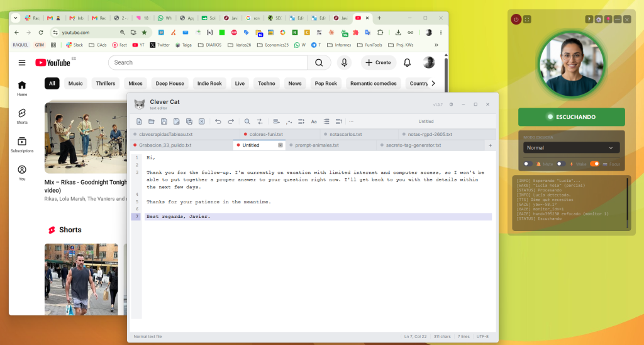Screen dimensions: 644x345
Task: Click 'Ln 7, Col 22' in Clever Cat status bar
Action: tap(415, 336)
